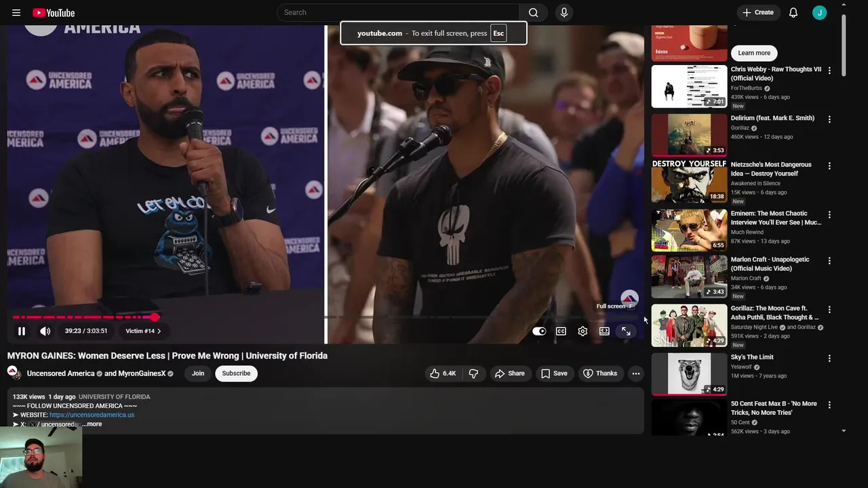
Task: Click the channel watermark in the player
Action: (x=629, y=298)
